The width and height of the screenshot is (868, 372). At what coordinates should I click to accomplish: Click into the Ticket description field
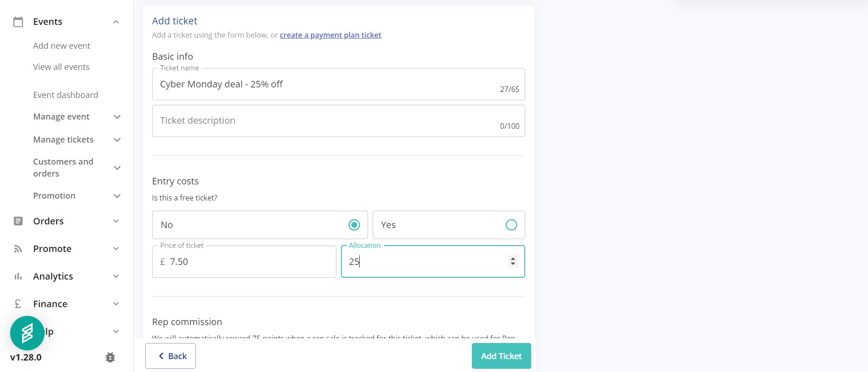click(x=338, y=121)
